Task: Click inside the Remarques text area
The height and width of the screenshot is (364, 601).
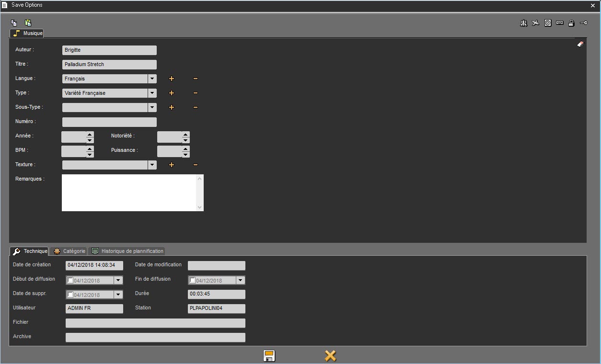Action: coord(129,193)
